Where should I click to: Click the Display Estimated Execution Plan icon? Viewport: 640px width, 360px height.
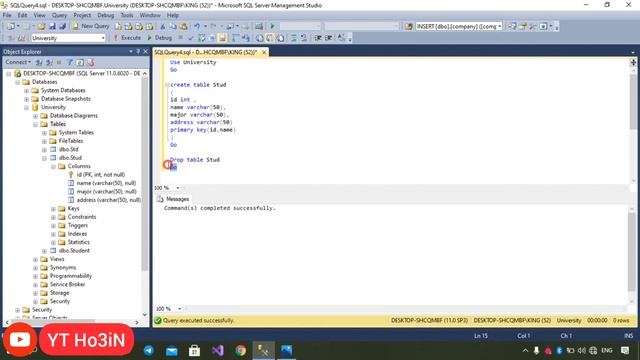[x=201, y=38]
